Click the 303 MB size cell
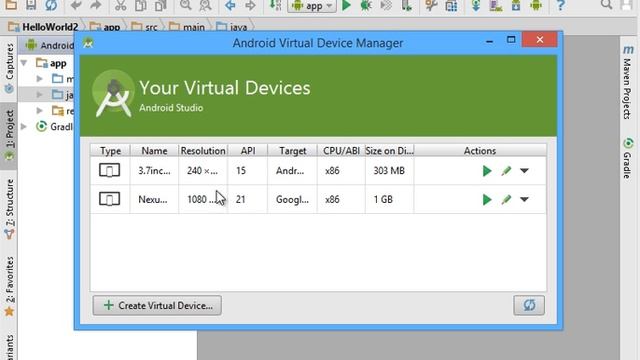This screenshot has width=640, height=360. [389, 171]
